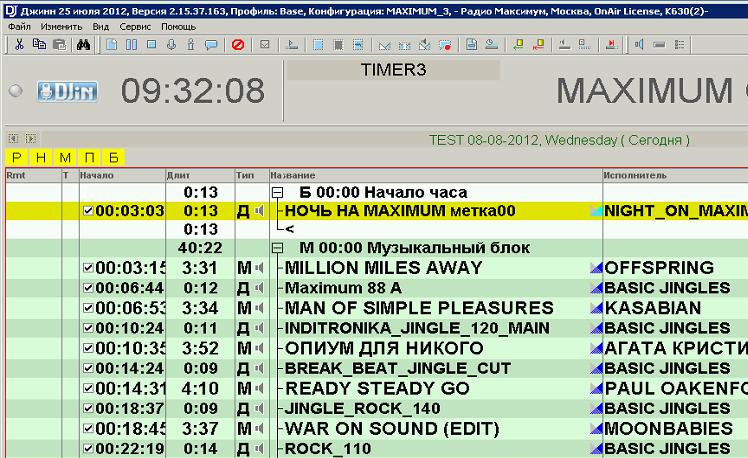This screenshot has height=458, width=748.
Task: Click the green arrow yellow block icon
Action: [518, 45]
